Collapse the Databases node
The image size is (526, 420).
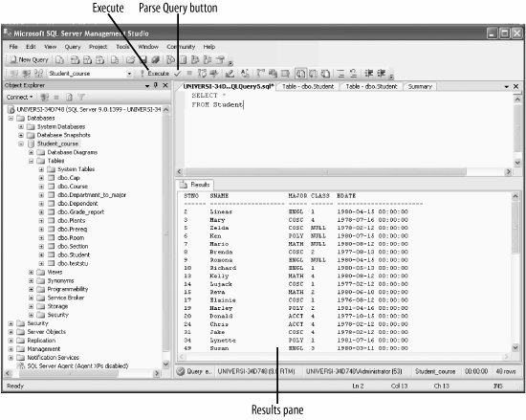click(x=11, y=118)
